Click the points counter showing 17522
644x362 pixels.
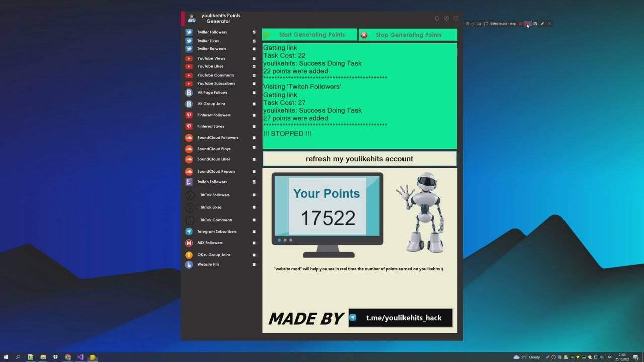[x=328, y=218]
